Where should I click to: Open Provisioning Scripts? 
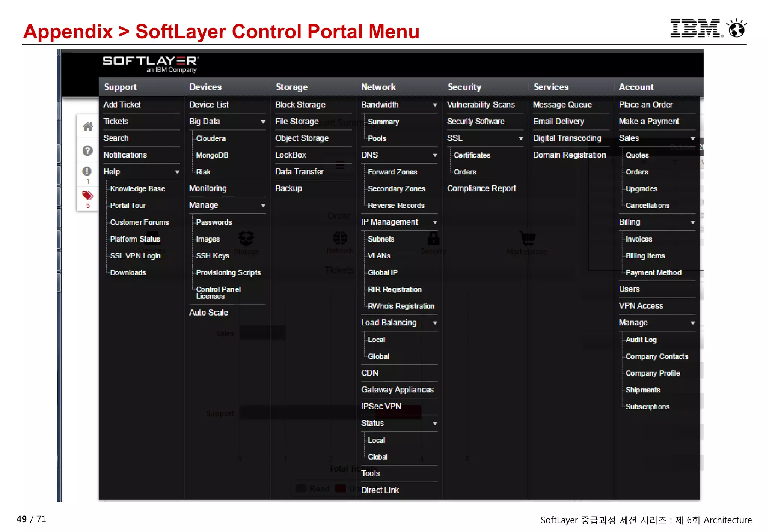point(228,273)
